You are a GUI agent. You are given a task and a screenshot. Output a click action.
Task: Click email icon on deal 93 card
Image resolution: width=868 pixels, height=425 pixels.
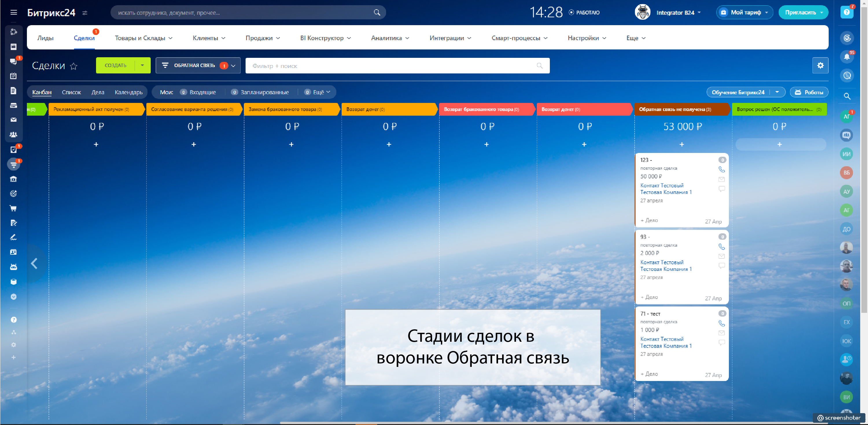pos(721,256)
